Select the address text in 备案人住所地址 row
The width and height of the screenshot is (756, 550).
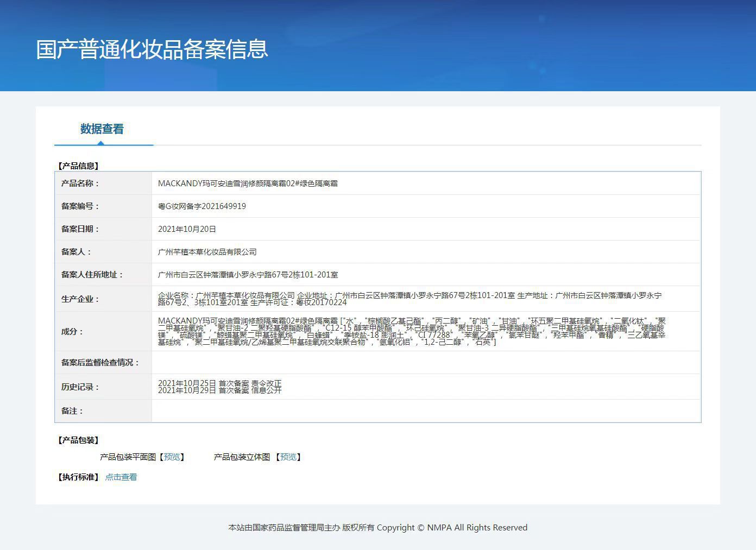coord(248,275)
